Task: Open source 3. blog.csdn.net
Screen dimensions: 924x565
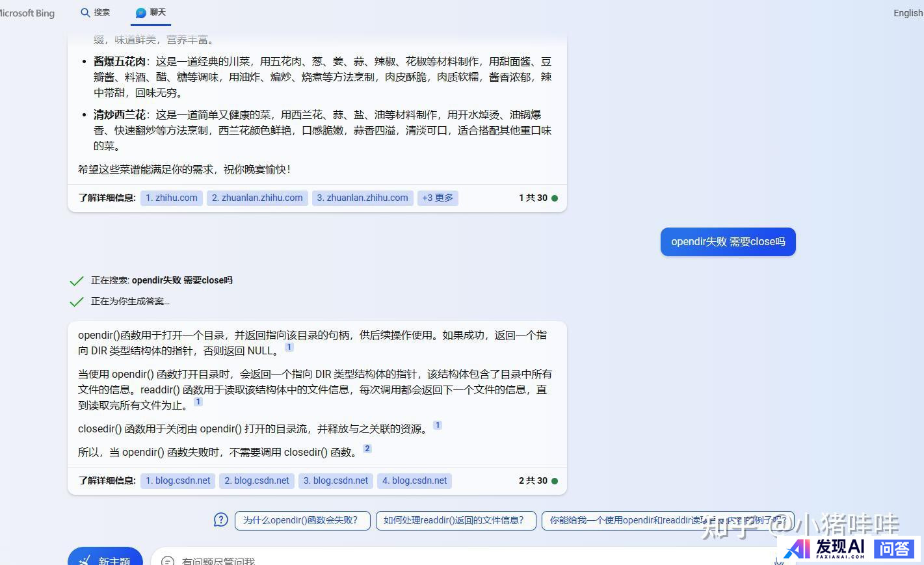Action: 336,480
